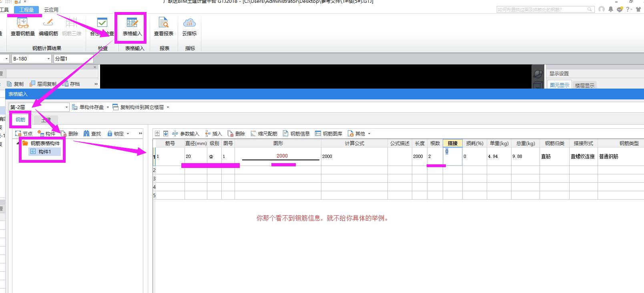Viewport: 644px width, 293px height.
Task: Click 层间复制 inter-floor copy button
Action: tap(43, 84)
